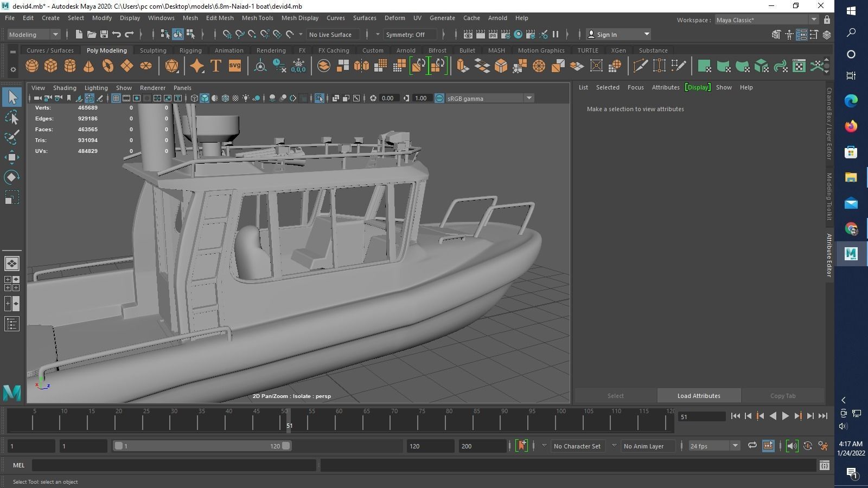Create a polygon sphere from the shelf
The height and width of the screenshot is (488, 868).
point(32,66)
